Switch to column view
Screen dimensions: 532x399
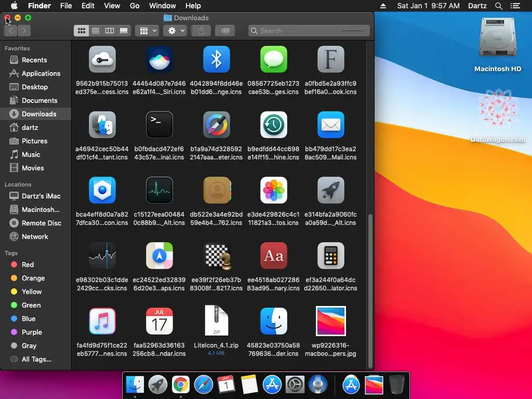110,31
